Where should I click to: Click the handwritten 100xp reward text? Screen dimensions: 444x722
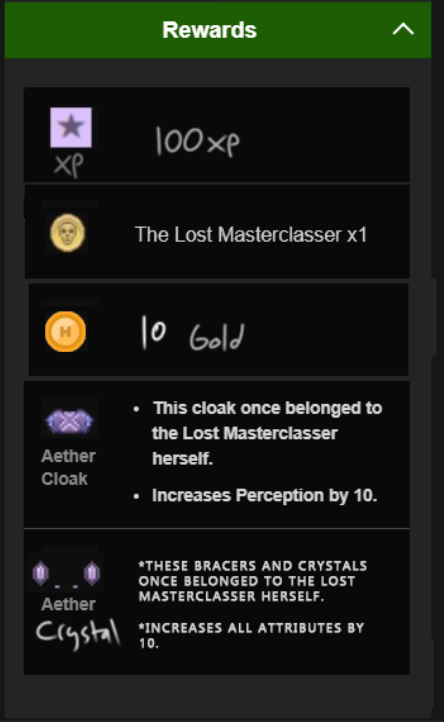click(x=197, y=141)
